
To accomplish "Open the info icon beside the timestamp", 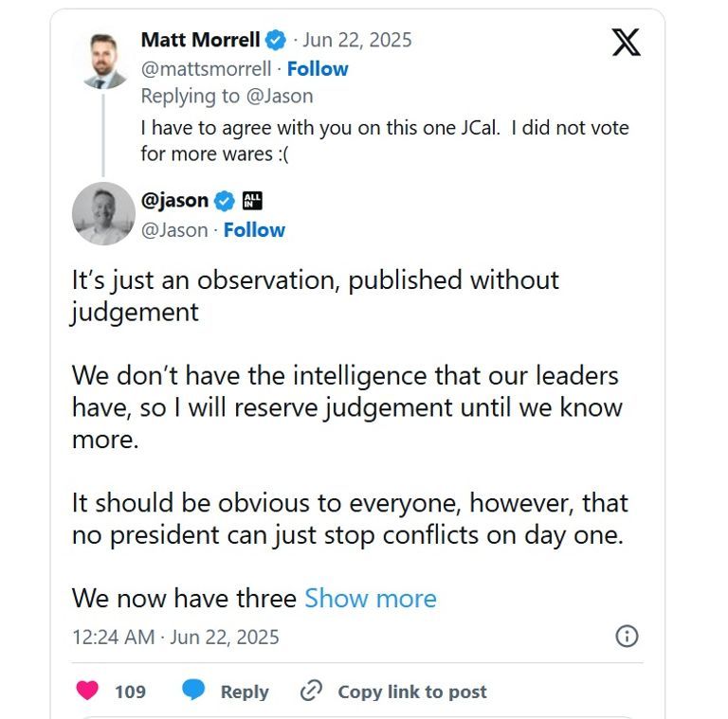I will tap(627, 636).
